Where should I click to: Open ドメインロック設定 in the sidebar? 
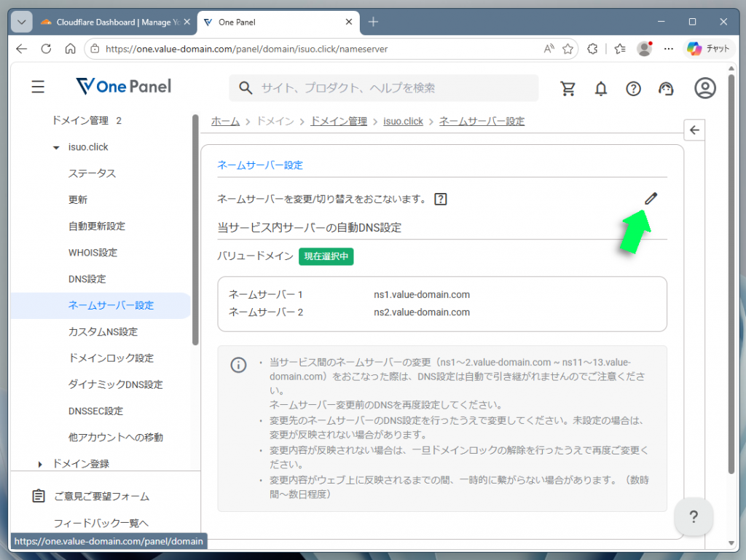[111, 358]
